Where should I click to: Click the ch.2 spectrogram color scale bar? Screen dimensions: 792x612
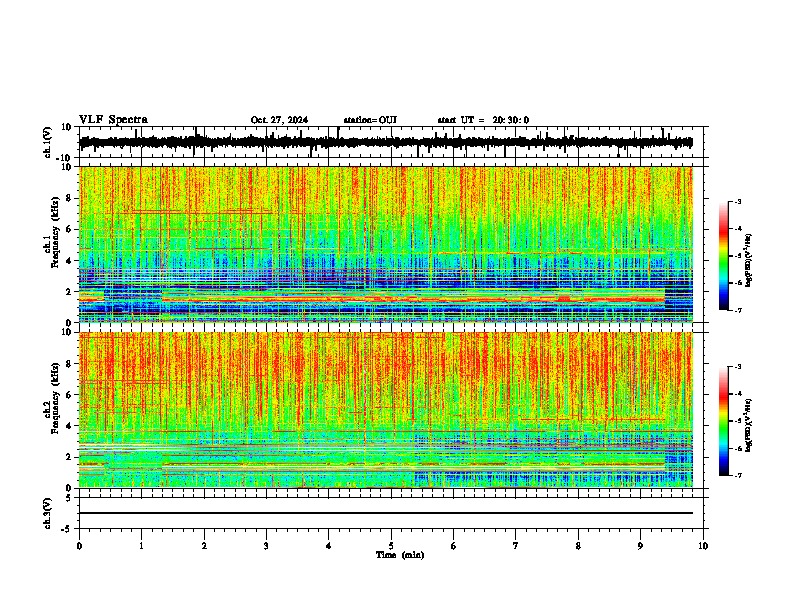723,421
